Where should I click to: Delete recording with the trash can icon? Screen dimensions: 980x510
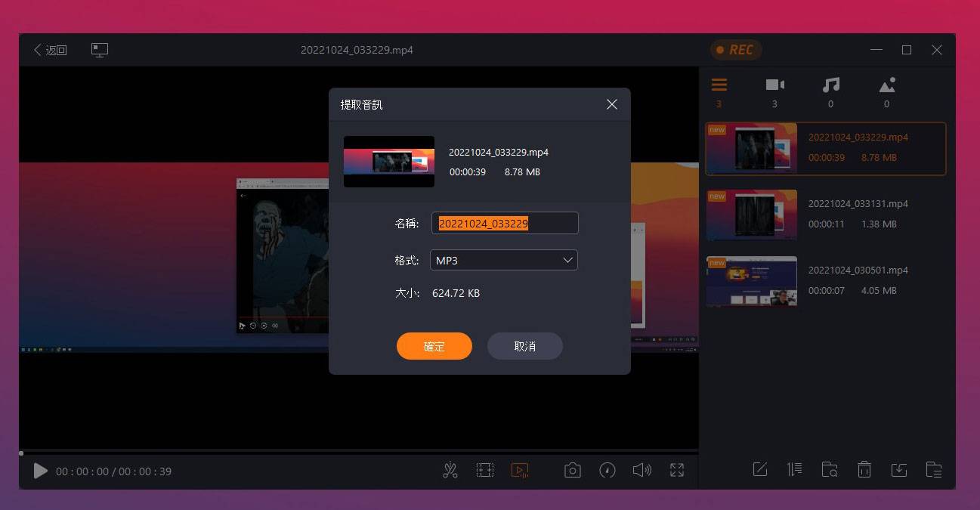864,470
